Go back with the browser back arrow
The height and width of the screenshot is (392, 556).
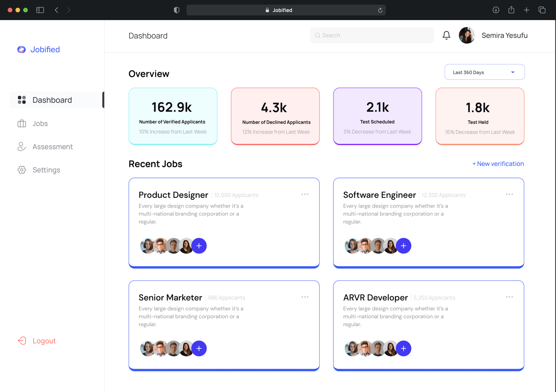click(x=56, y=10)
